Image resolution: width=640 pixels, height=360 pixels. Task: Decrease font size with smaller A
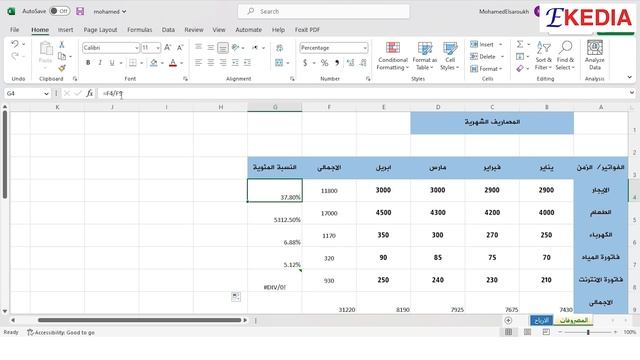[180, 48]
